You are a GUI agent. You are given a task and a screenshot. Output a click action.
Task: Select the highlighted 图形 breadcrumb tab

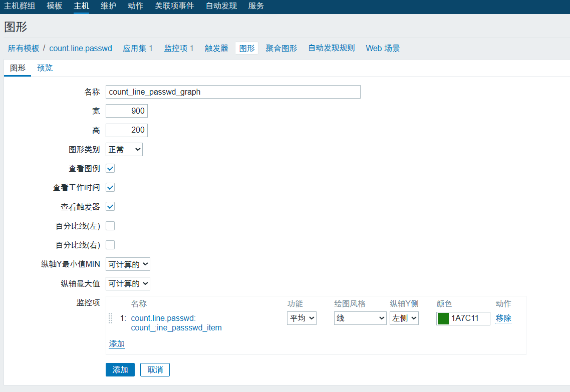click(x=247, y=49)
